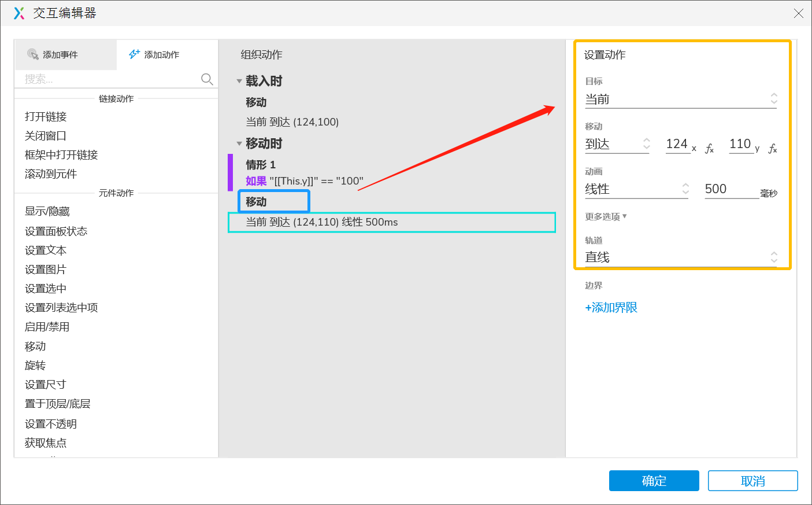Click the +添加界限 link
The width and height of the screenshot is (812, 505).
pyautogui.click(x=611, y=308)
